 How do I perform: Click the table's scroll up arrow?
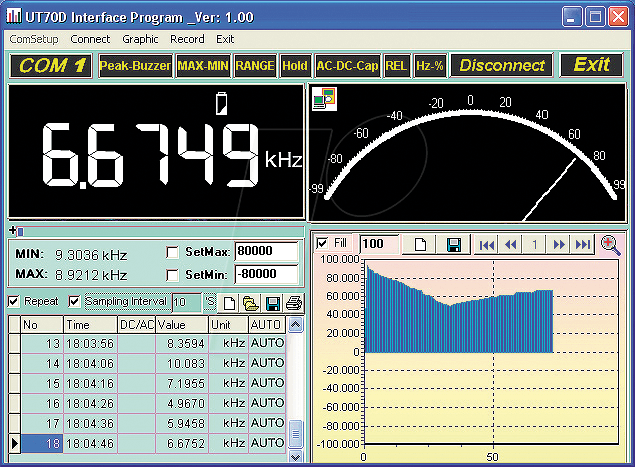(x=296, y=325)
